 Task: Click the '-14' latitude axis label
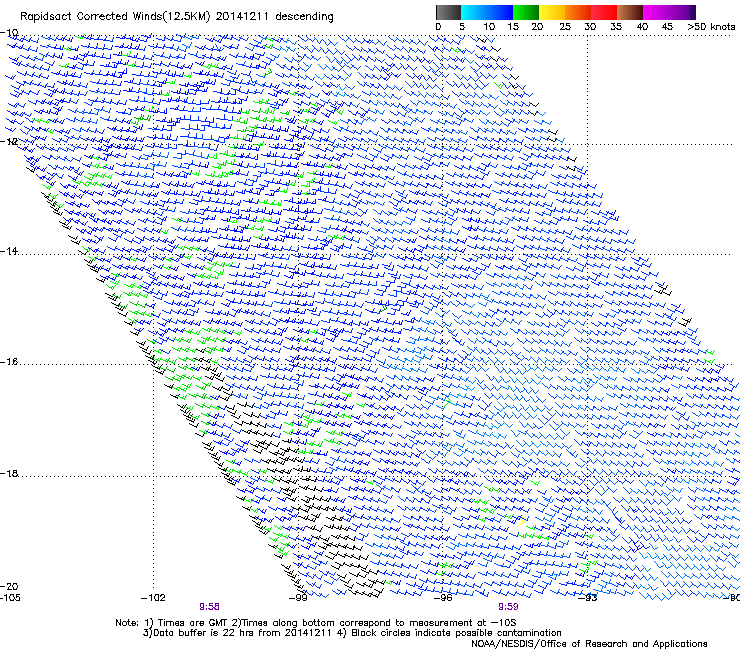coord(9,251)
